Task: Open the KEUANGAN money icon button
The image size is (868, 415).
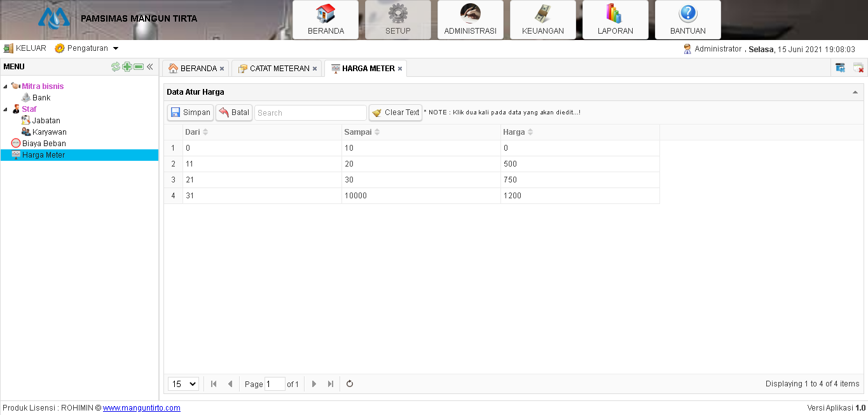Action: click(543, 20)
